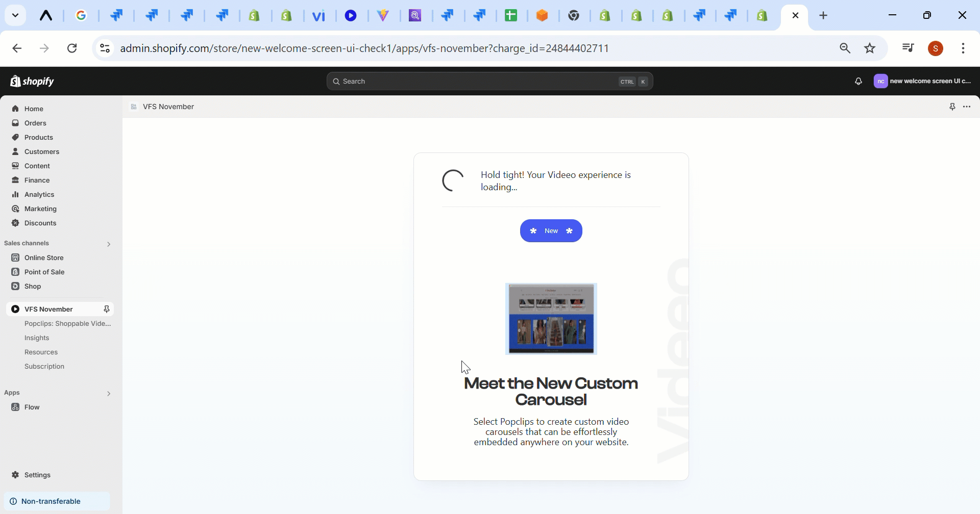Open the Insights subpage

tap(37, 338)
